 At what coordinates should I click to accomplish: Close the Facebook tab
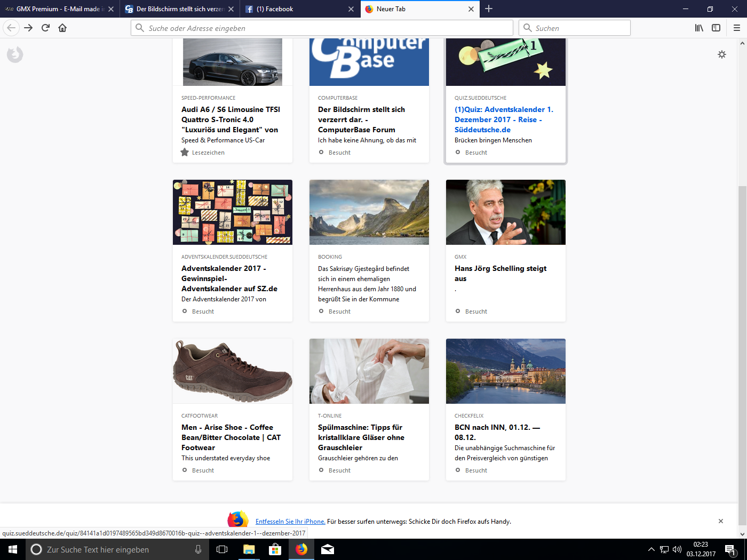tap(351, 9)
